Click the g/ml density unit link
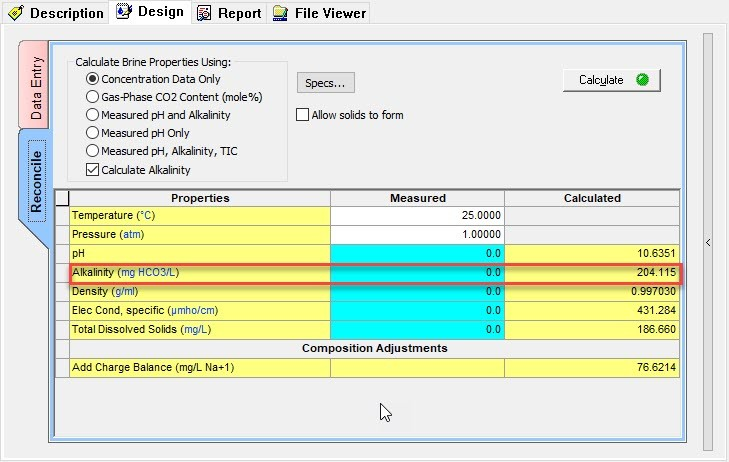This screenshot has width=729, height=462. click(x=125, y=291)
